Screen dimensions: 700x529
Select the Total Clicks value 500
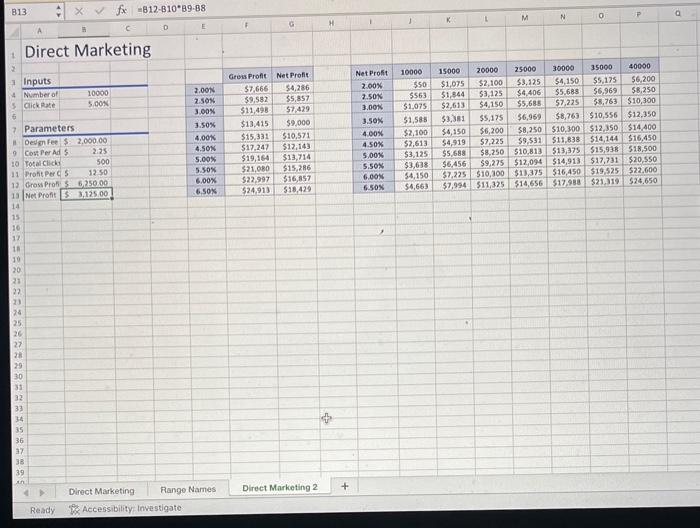coord(86,162)
